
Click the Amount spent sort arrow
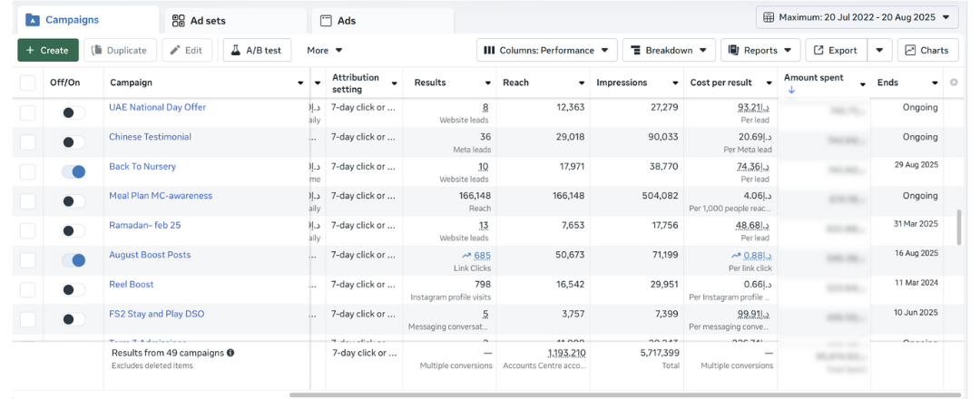pyautogui.click(x=791, y=91)
